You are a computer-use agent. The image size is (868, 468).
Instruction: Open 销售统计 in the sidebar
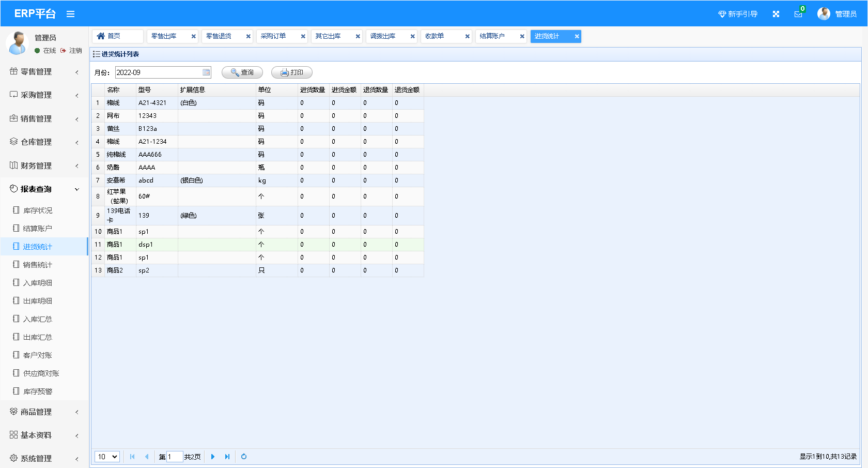pos(37,265)
